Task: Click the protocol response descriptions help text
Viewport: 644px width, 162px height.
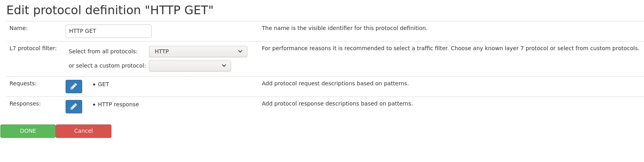Action: [x=337, y=104]
